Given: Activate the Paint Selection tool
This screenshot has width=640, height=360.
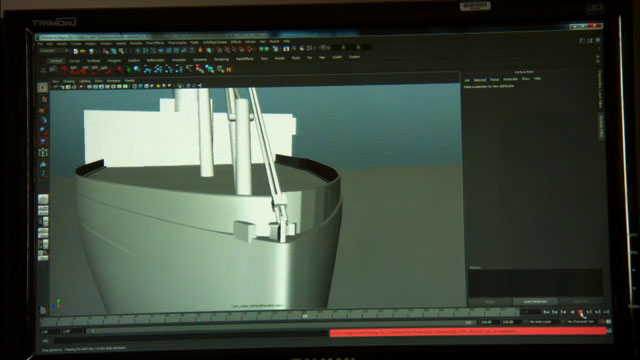Looking at the screenshot, I should point(42,110).
